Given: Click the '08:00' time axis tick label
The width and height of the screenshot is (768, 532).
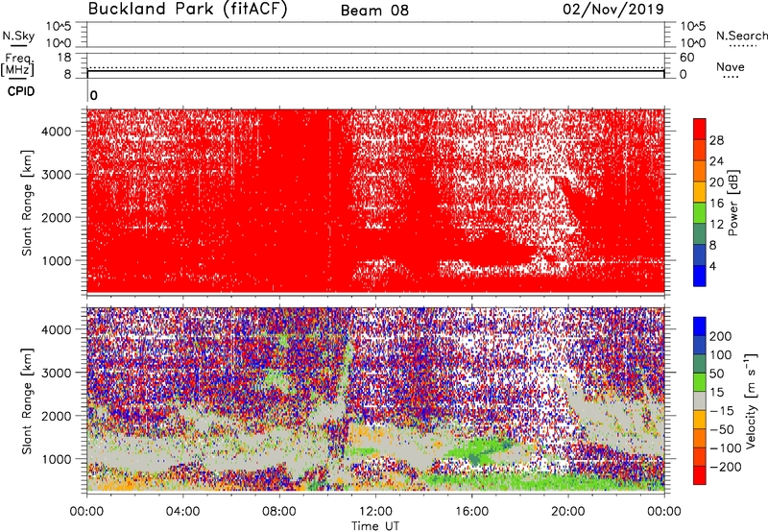Looking at the screenshot, I should (278, 512).
